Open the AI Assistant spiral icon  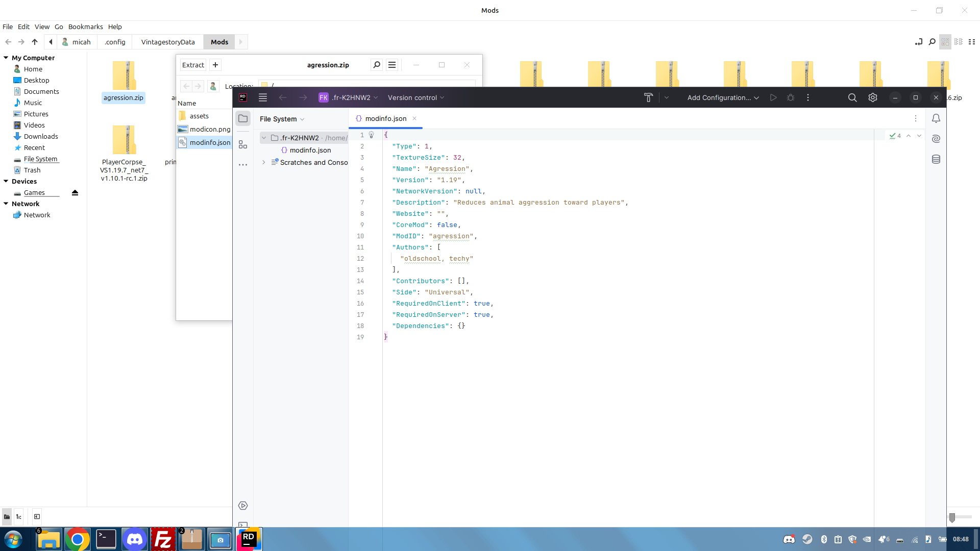pyautogui.click(x=936, y=139)
